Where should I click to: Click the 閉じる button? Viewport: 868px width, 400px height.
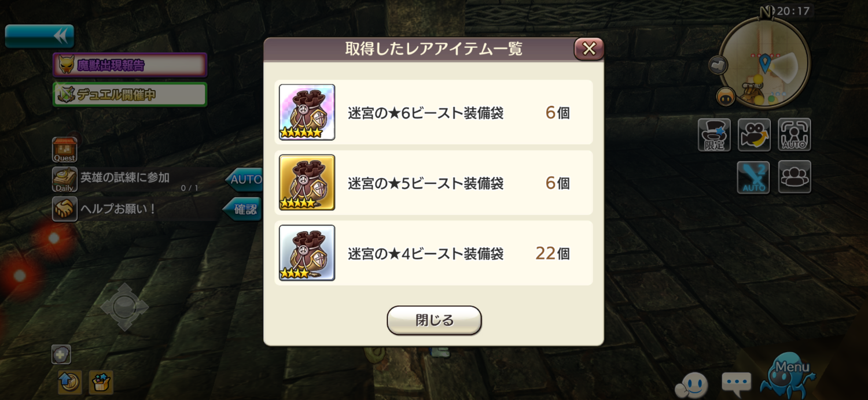pyautogui.click(x=434, y=320)
